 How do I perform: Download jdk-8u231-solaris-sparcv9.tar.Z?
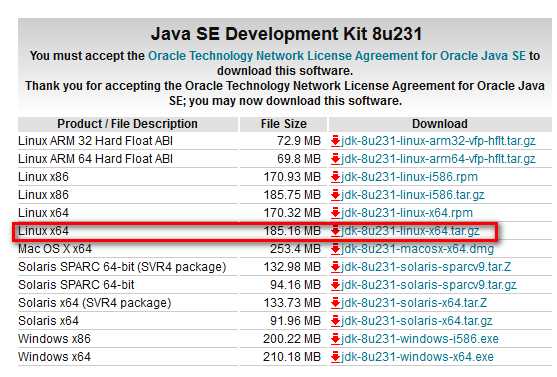tap(426, 267)
